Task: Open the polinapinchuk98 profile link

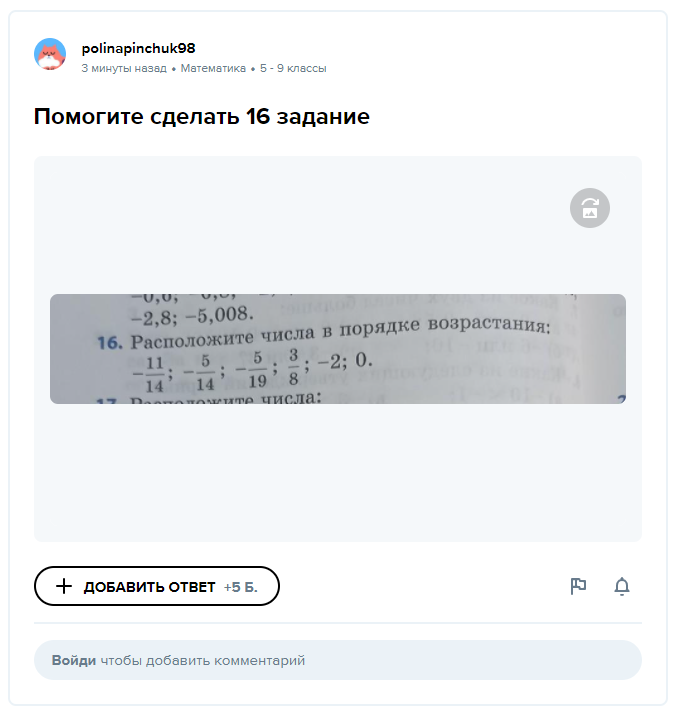Action: (138, 48)
